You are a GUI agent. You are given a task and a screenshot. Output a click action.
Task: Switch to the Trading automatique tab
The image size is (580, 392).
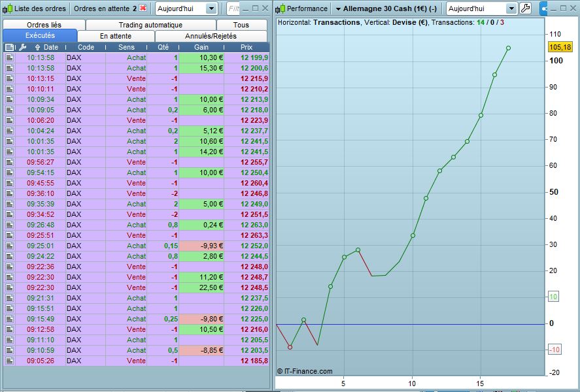click(x=150, y=25)
